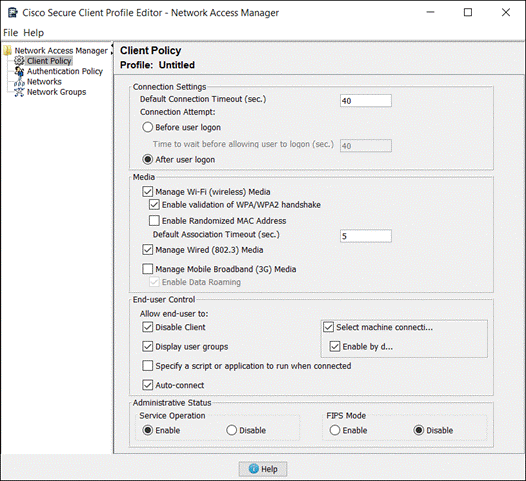Click the 'Profile: Untitled' text
This screenshot has width=526, height=481.
point(157,65)
